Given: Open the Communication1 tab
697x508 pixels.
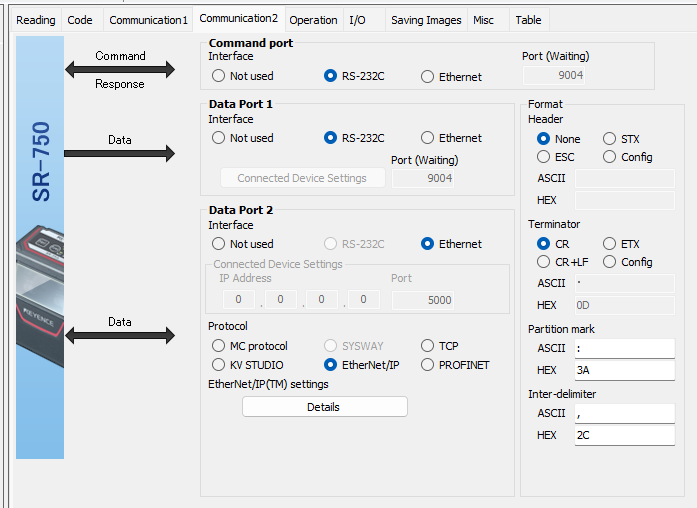Looking at the screenshot, I should click(x=148, y=20).
